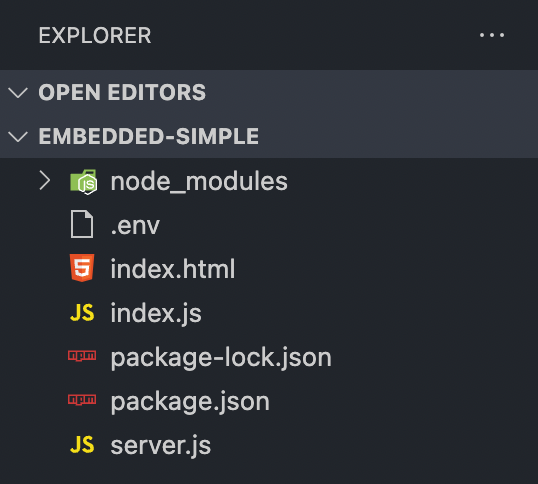Select the .env file
This screenshot has height=484, width=538.
(135, 226)
